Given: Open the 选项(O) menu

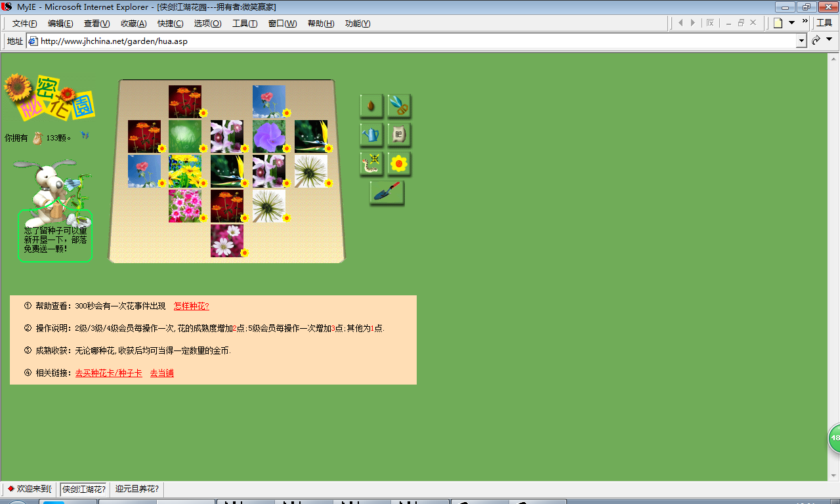Looking at the screenshot, I should coord(207,24).
